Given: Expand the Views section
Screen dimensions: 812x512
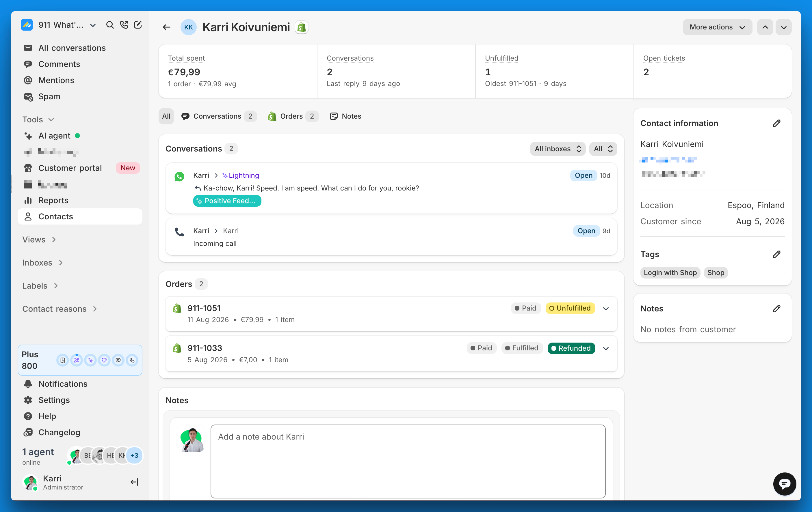Looking at the screenshot, I should click(39, 240).
